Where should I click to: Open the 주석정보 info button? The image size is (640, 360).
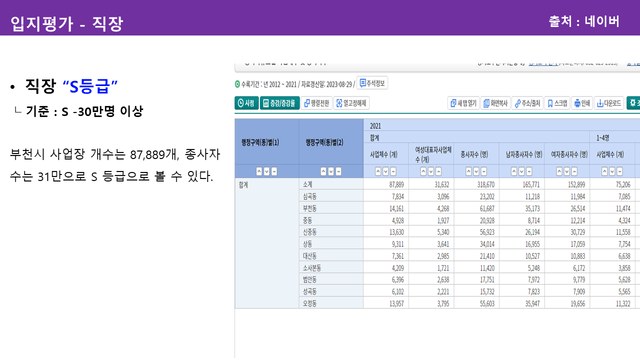[x=372, y=83]
